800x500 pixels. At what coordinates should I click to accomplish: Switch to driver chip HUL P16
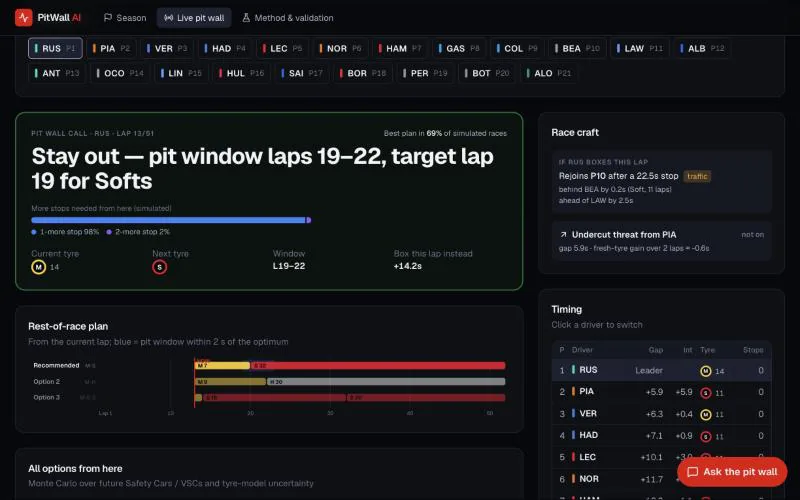[242, 73]
